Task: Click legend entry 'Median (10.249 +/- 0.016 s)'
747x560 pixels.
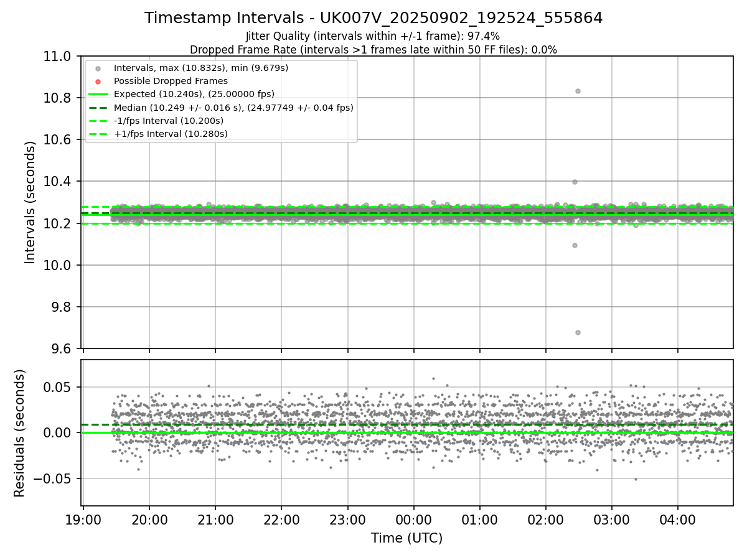Action: [x=233, y=108]
